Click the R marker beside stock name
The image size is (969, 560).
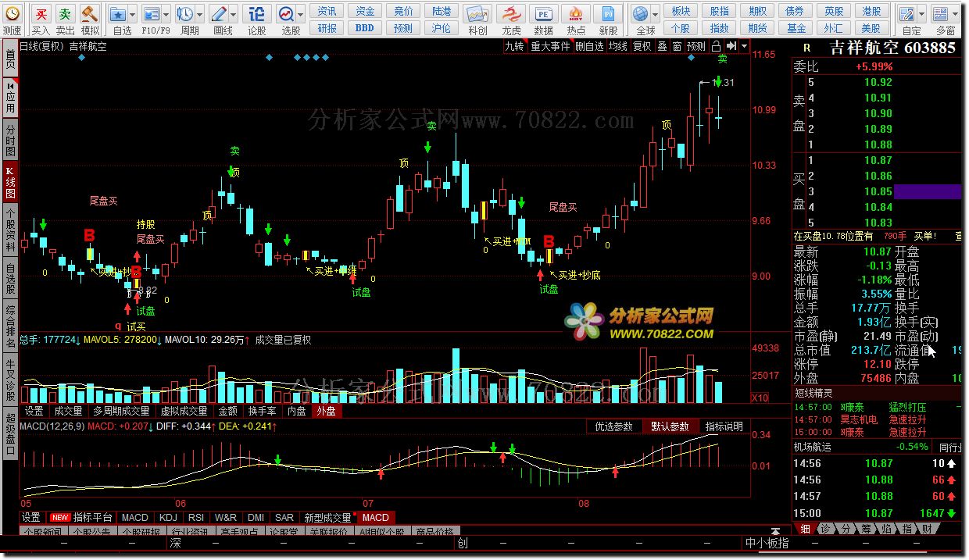[807, 48]
